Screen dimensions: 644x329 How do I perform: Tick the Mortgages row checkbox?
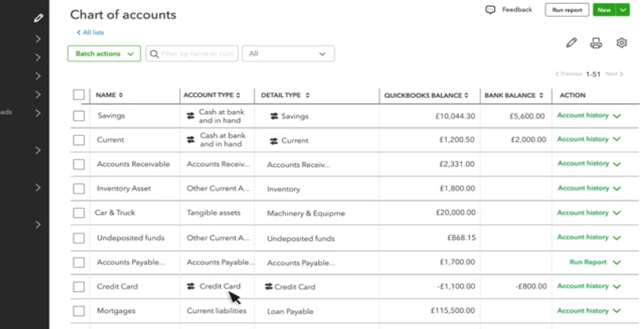click(78, 311)
